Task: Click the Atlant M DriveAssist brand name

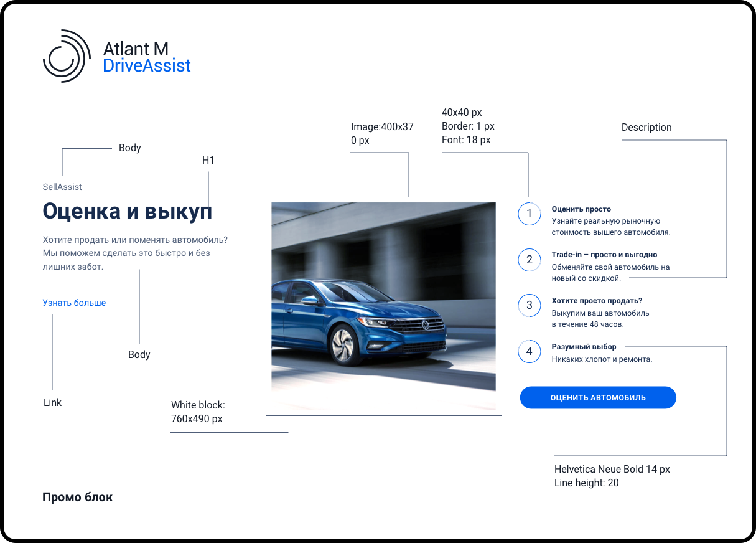Action: coord(147,57)
